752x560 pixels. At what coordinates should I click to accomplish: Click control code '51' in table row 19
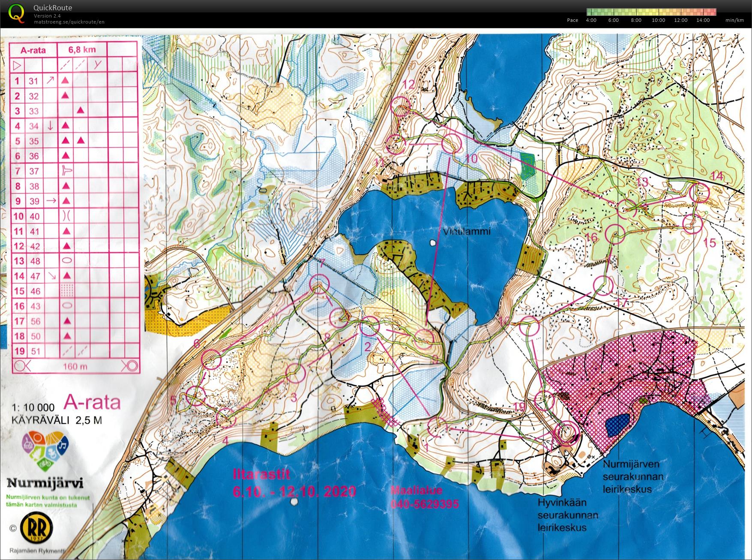(35, 351)
